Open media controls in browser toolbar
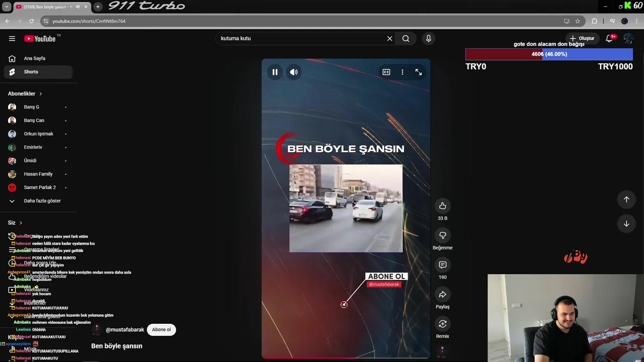The height and width of the screenshot is (362, 644). 612,21
